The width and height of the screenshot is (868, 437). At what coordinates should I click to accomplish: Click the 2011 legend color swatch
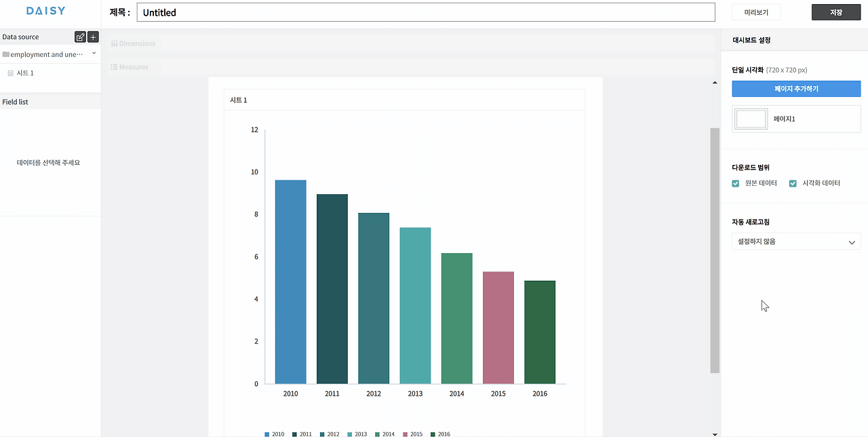(x=295, y=434)
